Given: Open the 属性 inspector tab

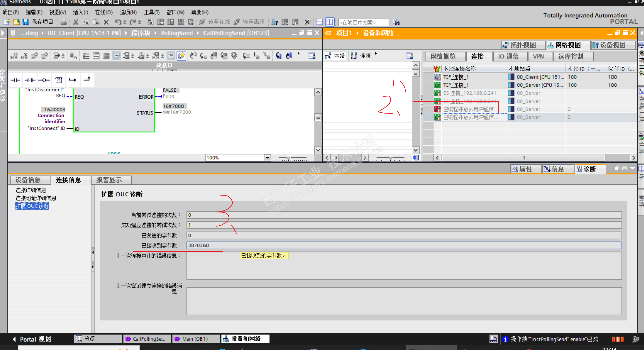Looking at the screenshot, I should point(525,169).
